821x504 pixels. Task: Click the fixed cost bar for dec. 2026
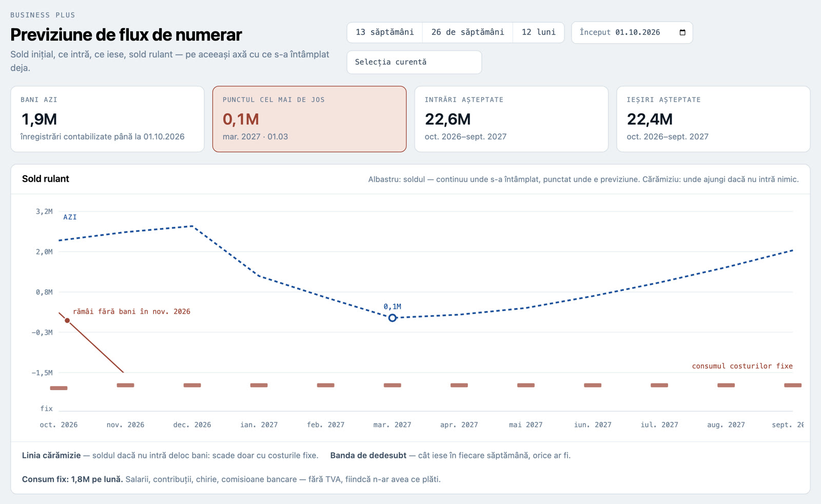(x=192, y=385)
